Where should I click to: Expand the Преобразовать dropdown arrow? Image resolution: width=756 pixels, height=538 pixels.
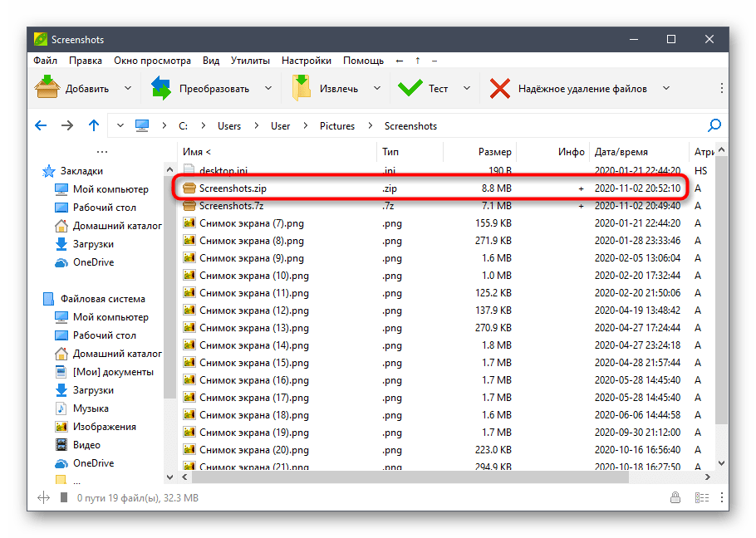tap(268, 88)
